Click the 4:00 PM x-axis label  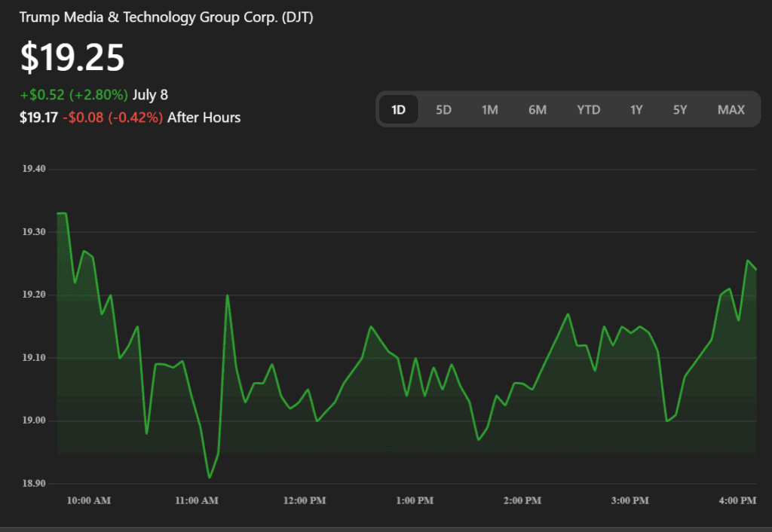(x=737, y=500)
